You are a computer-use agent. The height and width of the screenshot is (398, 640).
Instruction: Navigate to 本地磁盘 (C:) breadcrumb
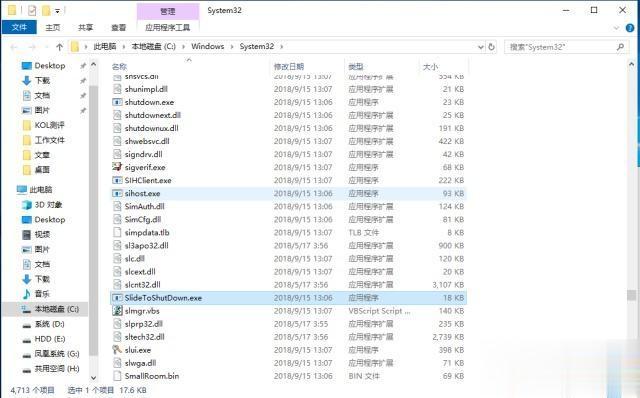153,47
